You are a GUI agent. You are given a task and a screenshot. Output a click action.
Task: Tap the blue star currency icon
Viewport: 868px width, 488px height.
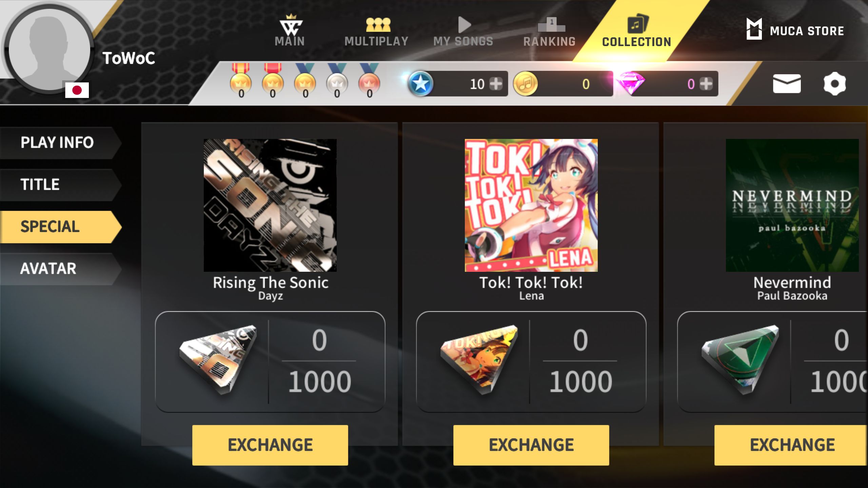[x=420, y=84]
